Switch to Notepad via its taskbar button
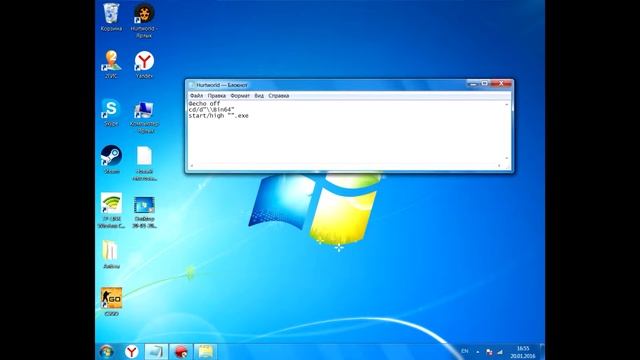 coord(156,351)
